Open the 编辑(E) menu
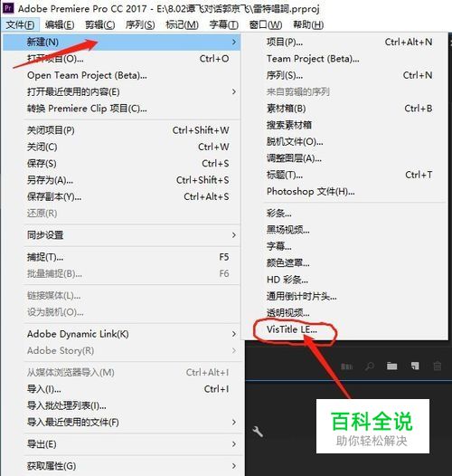The width and height of the screenshot is (452, 476). click(60, 24)
